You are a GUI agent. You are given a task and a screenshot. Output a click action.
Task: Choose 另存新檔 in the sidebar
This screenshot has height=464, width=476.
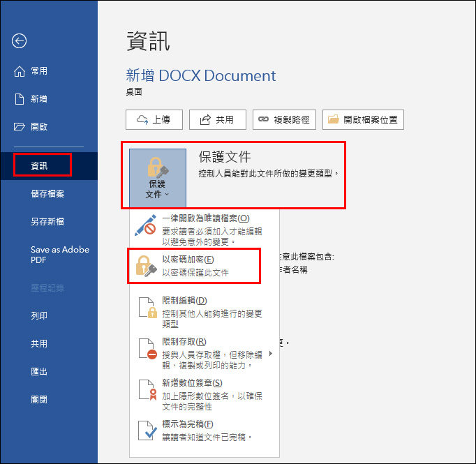pyautogui.click(x=49, y=222)
